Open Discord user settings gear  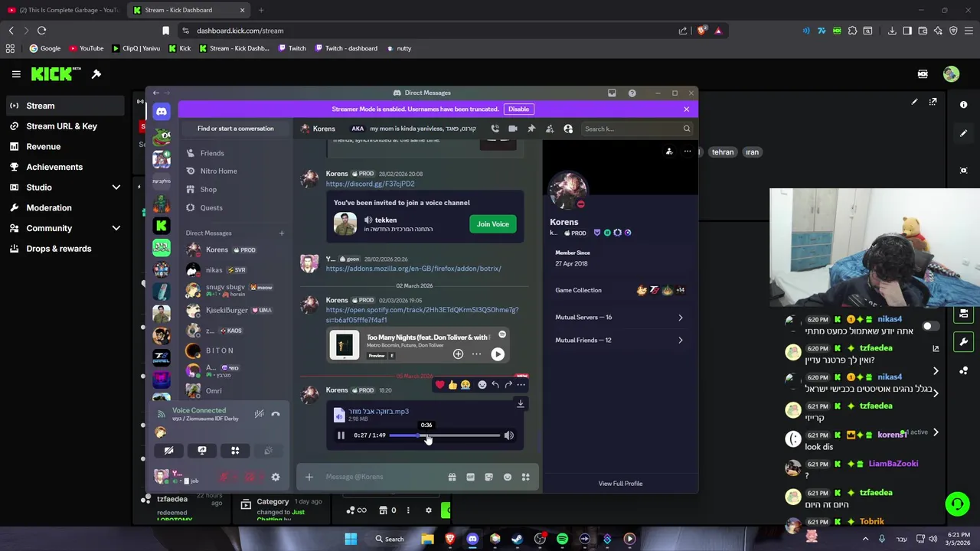pyautogui.click(x=276, y=477)
